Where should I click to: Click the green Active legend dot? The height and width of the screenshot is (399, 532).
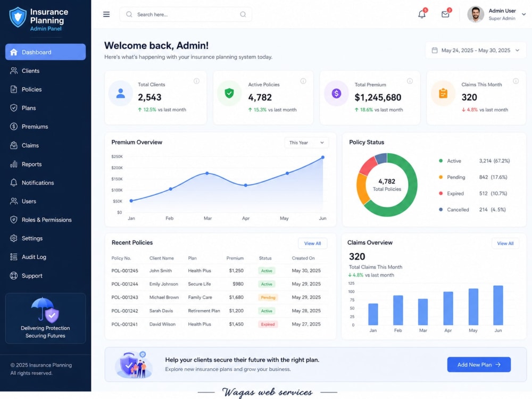(x=440, y=161)
